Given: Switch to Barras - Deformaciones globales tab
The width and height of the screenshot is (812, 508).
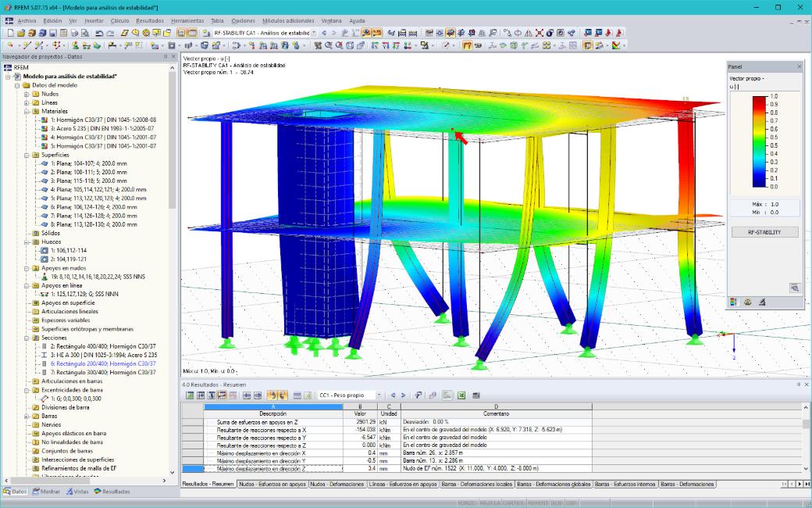Looking at the screenshot, I should click(x=554, y=484).
